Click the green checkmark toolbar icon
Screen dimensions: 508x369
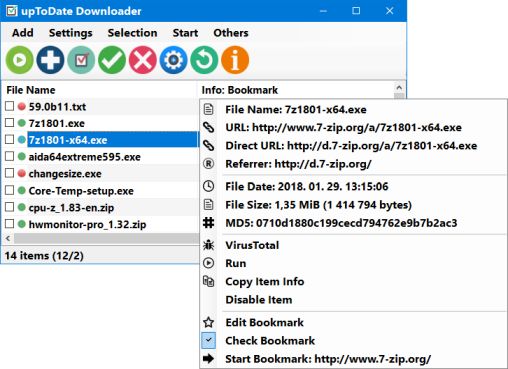112,60
